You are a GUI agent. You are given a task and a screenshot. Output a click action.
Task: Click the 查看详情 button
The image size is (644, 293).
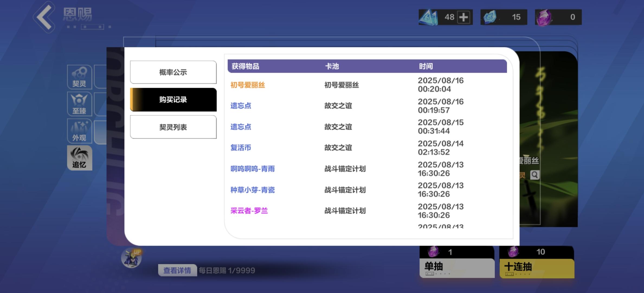click(x=177, y=270)
